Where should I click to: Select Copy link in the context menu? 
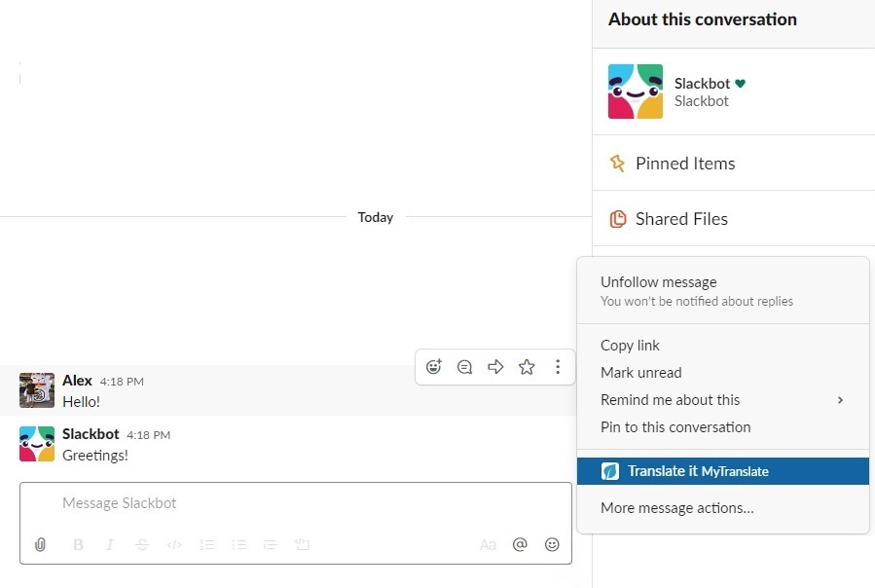[722, 346]
